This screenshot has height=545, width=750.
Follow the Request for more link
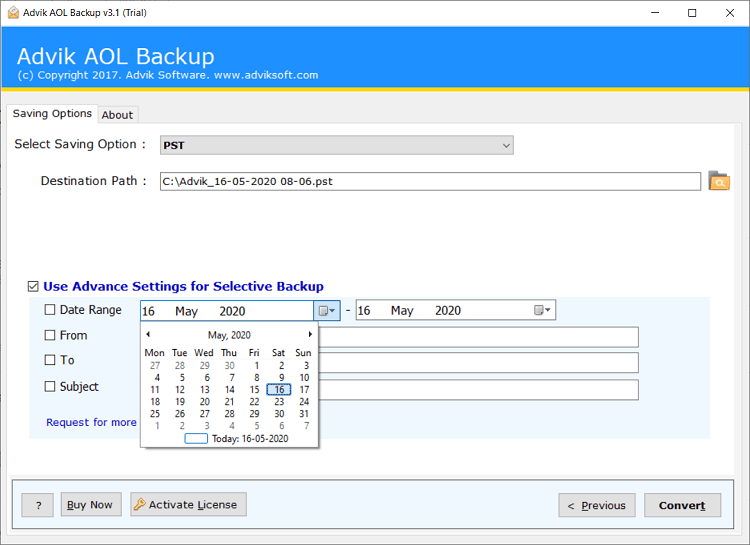click(x=91, y=422)
